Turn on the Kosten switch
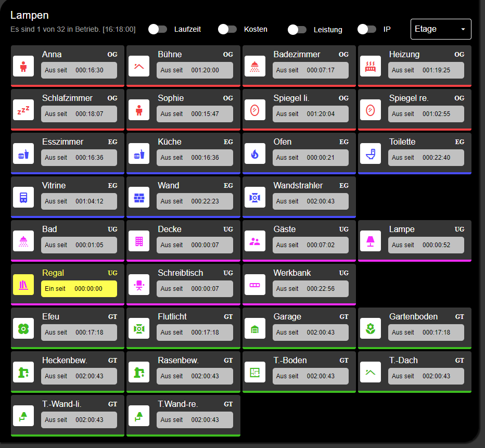Viewport: 485px width, 448px height. tap(227, 29)
